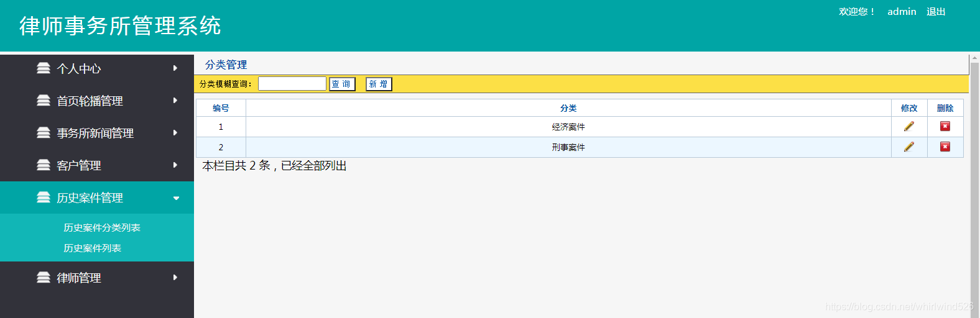Screen dimensions: 980x318
Task: Click number cell 1 in table
Action: tap(221, 127)
